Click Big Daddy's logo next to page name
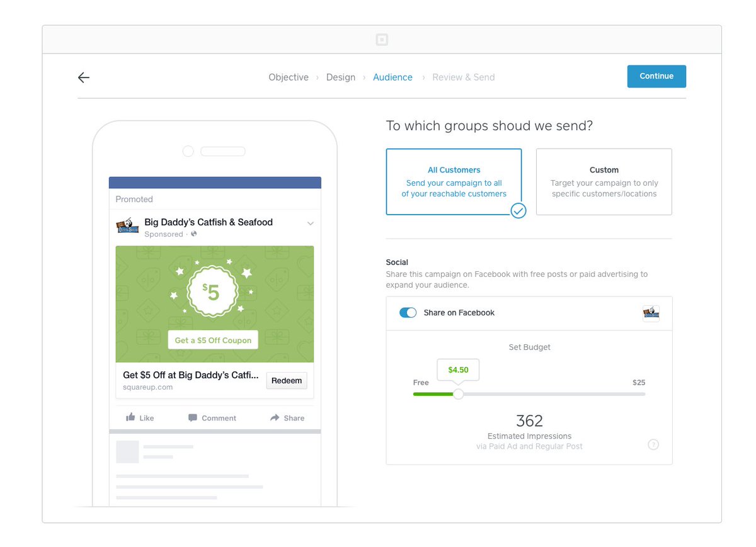Viewport: 756px width, 547px height. tap(127, 225)
